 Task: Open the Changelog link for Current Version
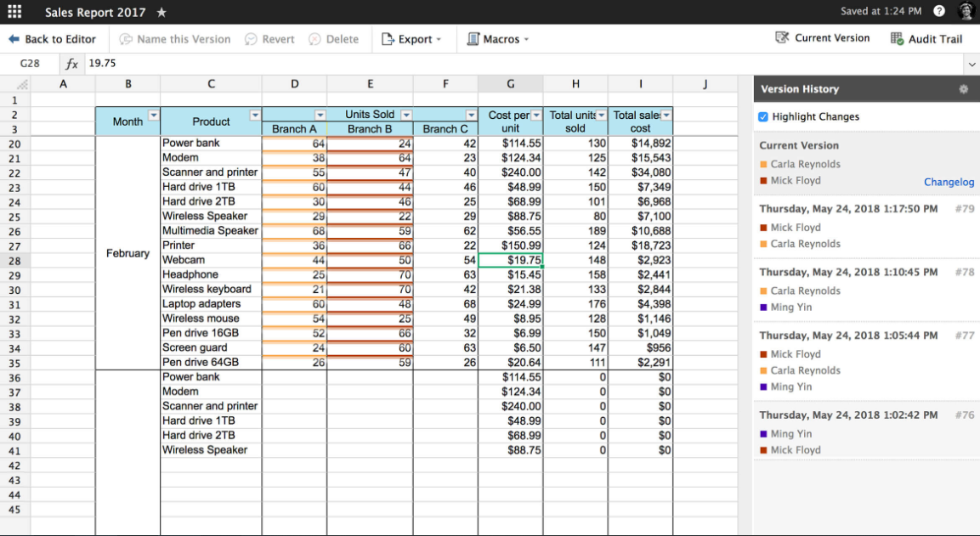(x=949, y=182)
